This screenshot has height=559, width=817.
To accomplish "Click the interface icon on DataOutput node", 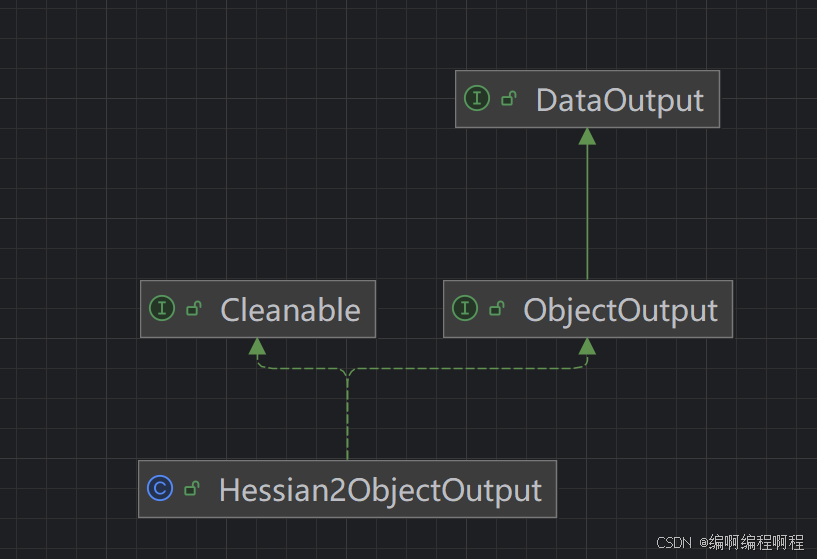I will tap(477, 98).
